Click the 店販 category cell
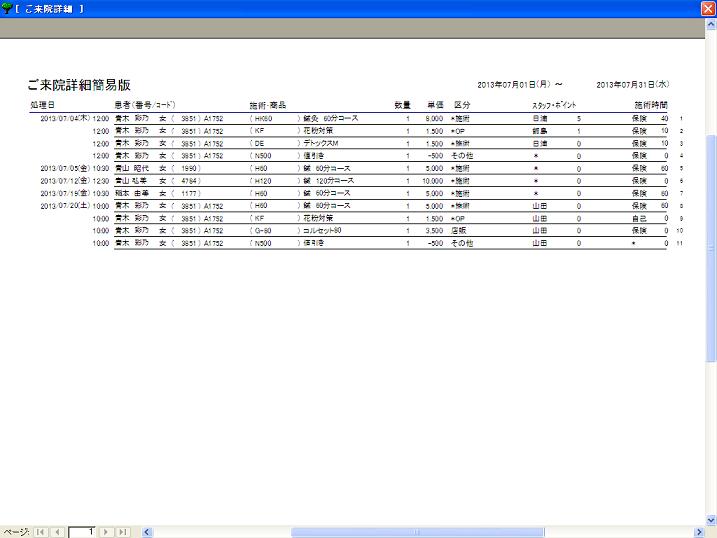Image resolution: width=717 pixels, height=538 pixels. click(459, 230)
